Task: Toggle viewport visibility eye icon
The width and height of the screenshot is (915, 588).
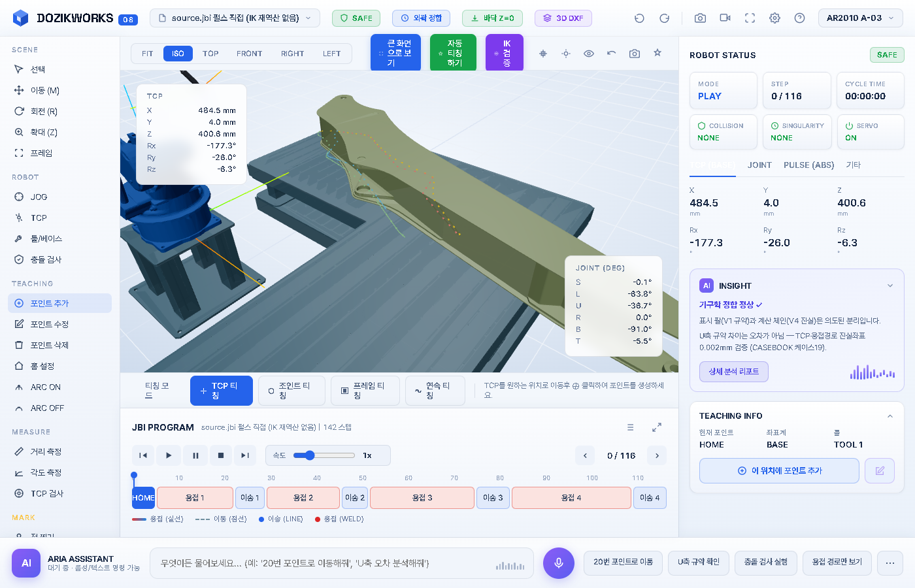Action: (589, 54)
